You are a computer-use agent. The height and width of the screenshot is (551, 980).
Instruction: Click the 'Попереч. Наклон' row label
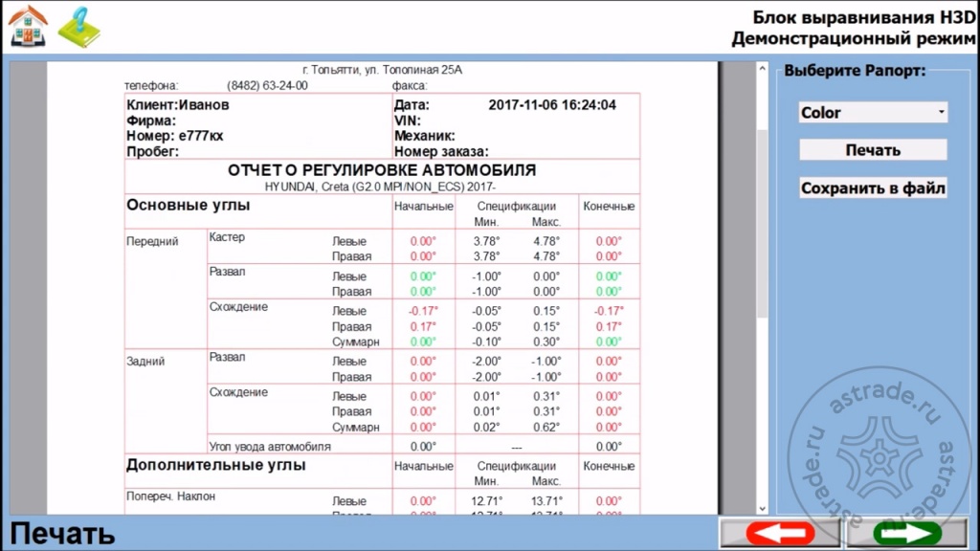(170, 496)
